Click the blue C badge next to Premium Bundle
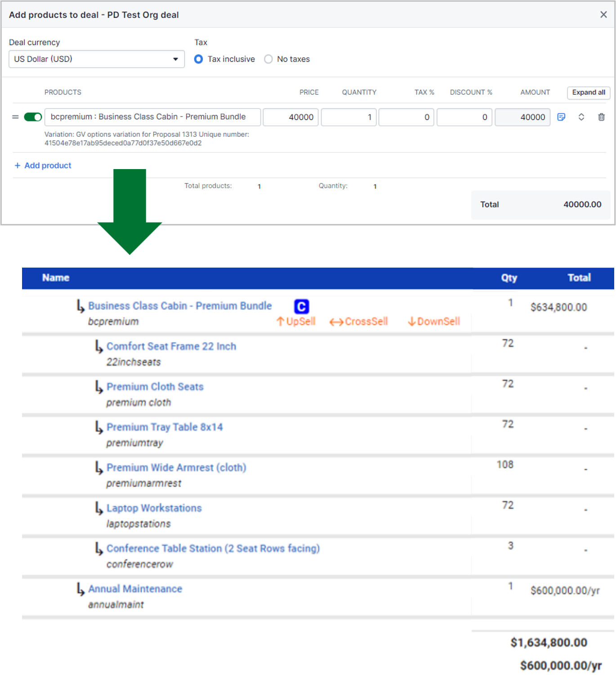Image resolution: width=616 pixels, height=675 pixels. (x=301, y=306)
